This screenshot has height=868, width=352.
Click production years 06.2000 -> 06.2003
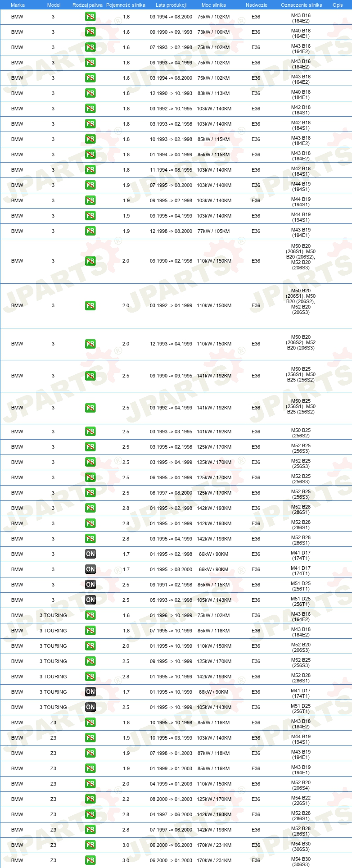click(x=171, y=845)
